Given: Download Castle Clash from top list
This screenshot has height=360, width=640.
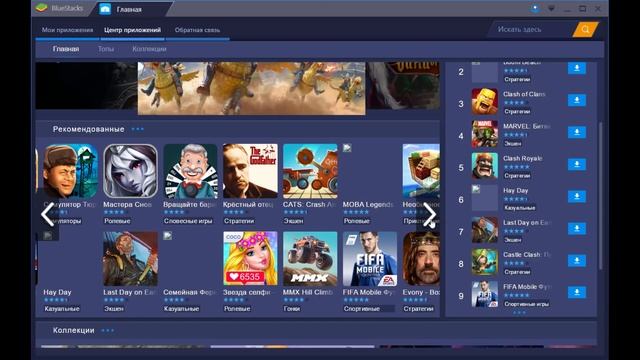Looking at the screenshot, I should click(x=577, y=260).
